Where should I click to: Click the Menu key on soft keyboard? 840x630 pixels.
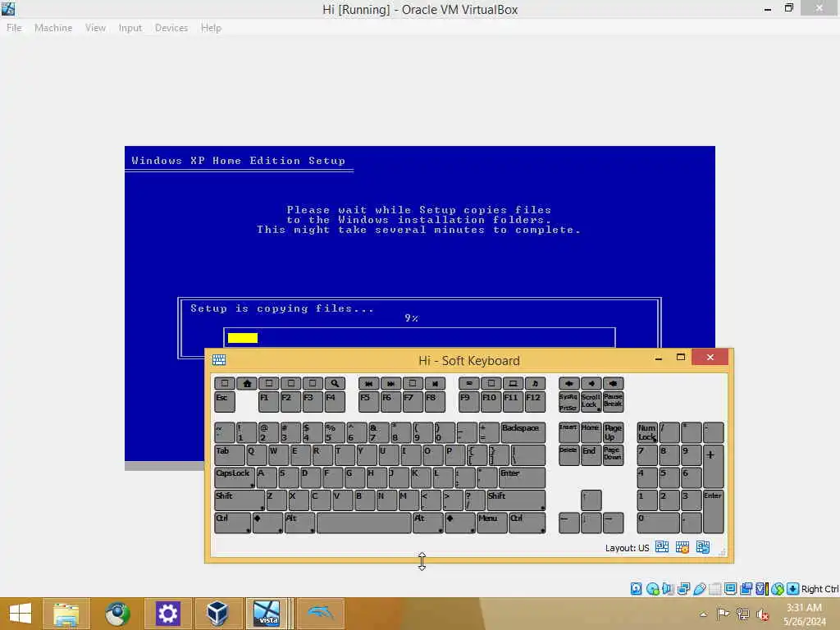point(492,523)
